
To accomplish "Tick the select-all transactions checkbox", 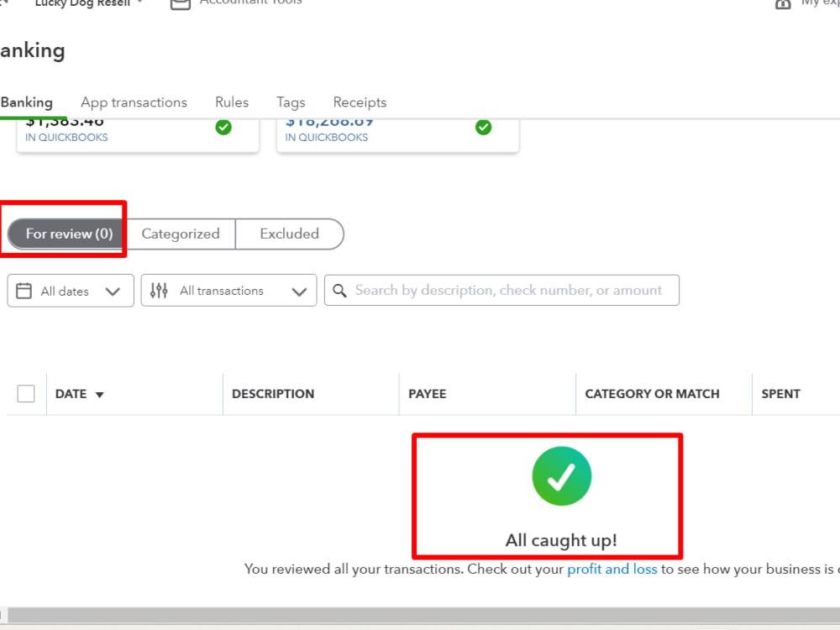I will [26, 394].
